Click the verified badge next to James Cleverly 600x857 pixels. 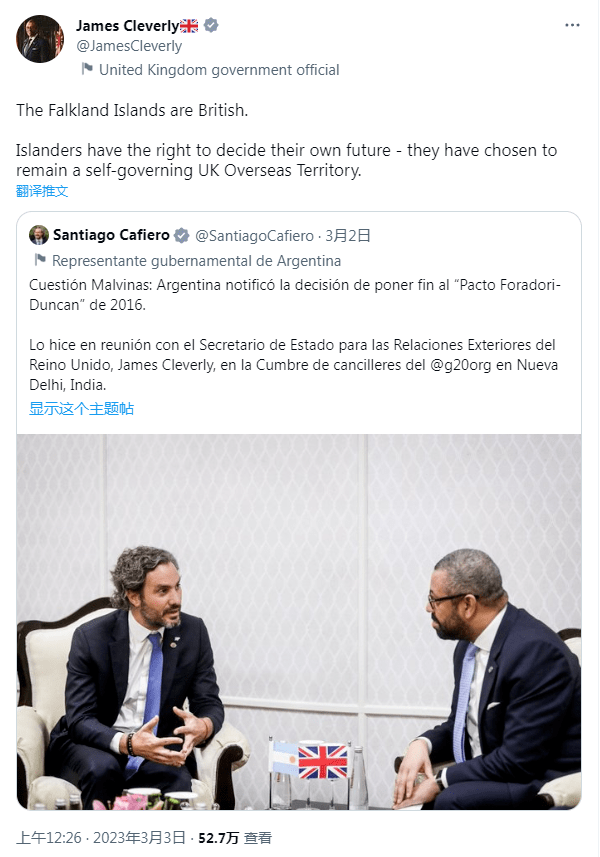click(x=211, y=25)
